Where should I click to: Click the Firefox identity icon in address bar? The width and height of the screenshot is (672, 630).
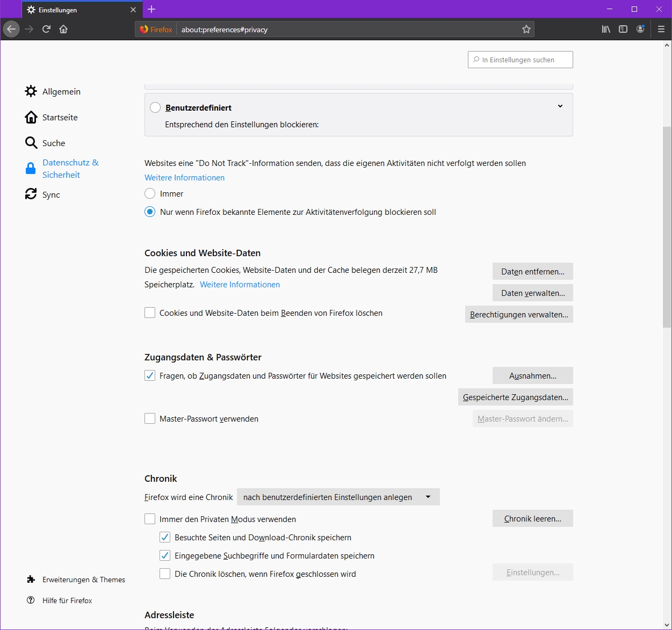pos(156,30)
